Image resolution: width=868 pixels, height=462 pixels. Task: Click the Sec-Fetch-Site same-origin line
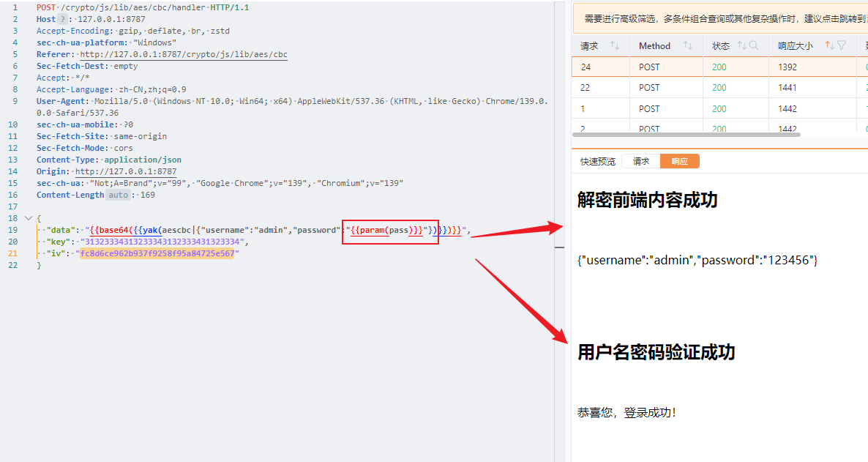click(x=101, y=136)
